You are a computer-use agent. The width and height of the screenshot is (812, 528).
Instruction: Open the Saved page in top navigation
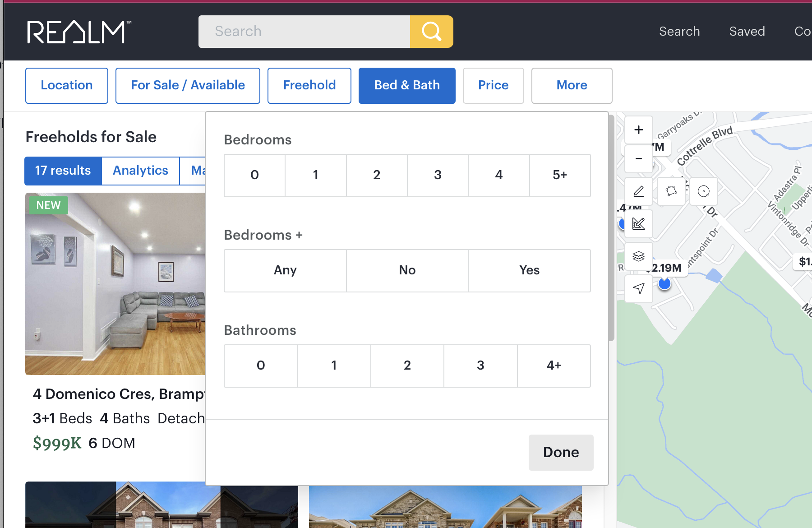(747, 31)
